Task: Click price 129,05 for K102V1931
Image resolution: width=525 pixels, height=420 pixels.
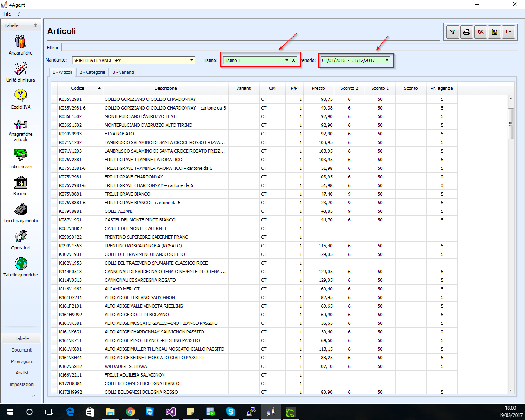Action: point(318,254)
